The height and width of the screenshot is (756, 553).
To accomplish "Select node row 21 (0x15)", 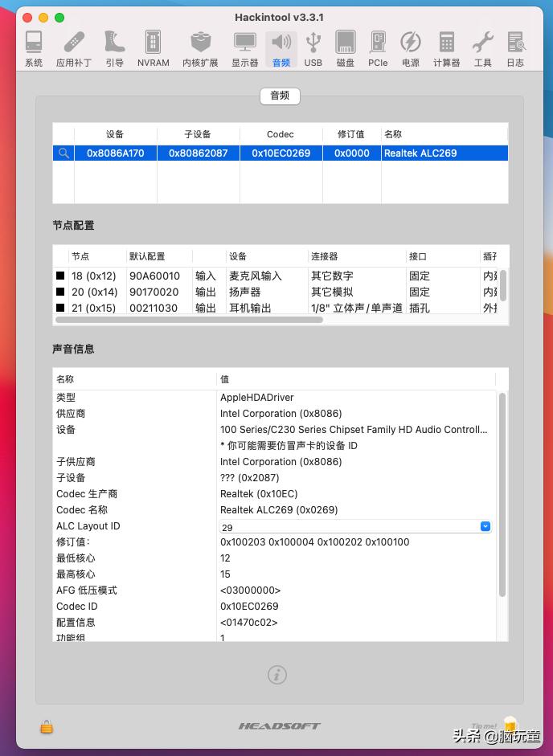I will (276, 308).
